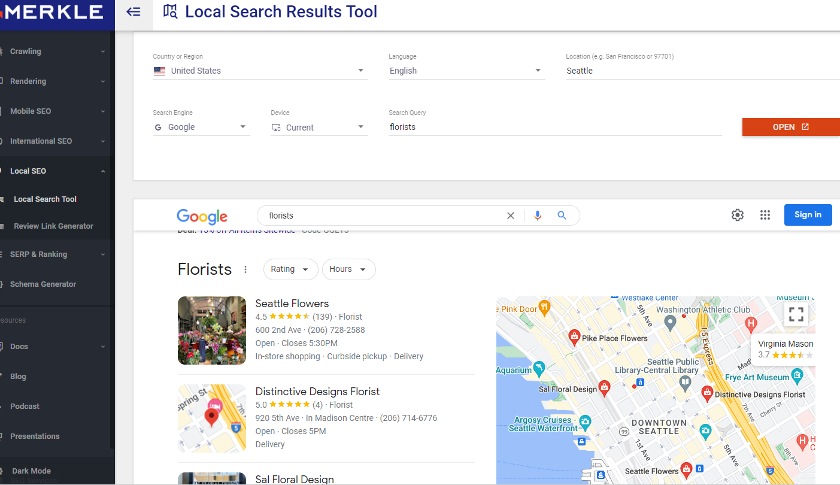Select the Sal Floral Design map pin
The height and width of the screenshot is (485, 840).
tap(604, 388)
